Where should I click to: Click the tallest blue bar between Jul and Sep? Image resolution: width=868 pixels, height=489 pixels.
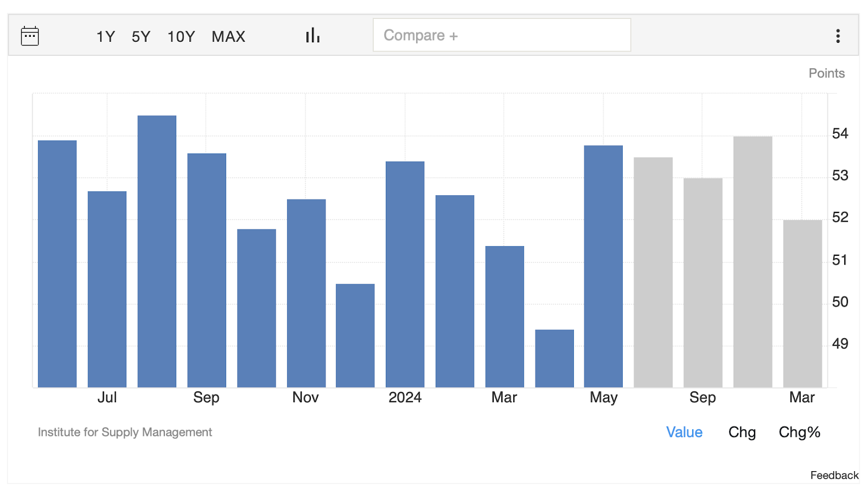pos(157,251)
